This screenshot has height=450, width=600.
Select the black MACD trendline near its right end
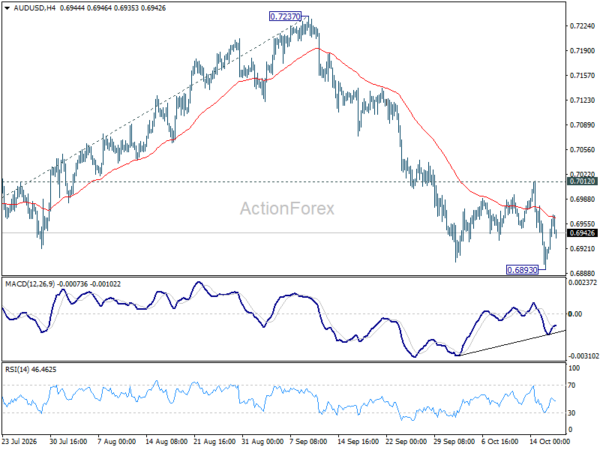point(557,333)
